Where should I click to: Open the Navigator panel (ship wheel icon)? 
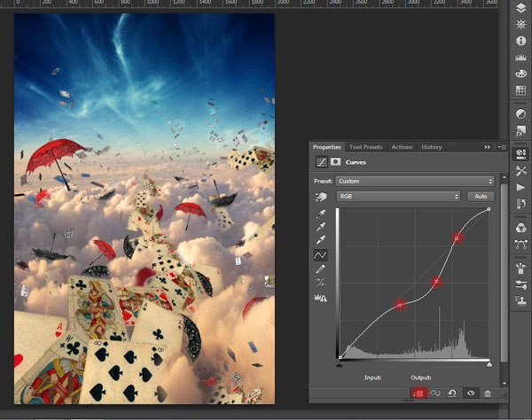pos(520,24)
